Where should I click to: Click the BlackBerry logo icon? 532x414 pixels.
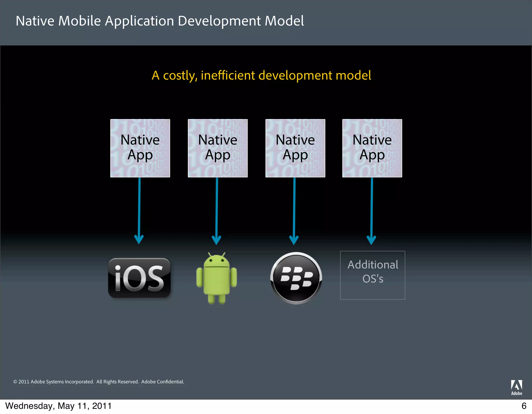(296, 278)
